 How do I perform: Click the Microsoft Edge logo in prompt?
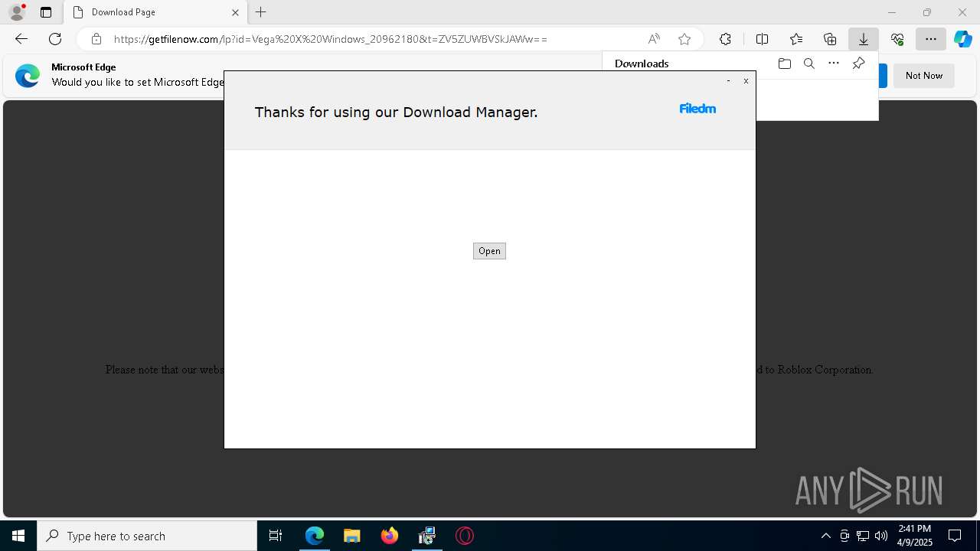28,75
